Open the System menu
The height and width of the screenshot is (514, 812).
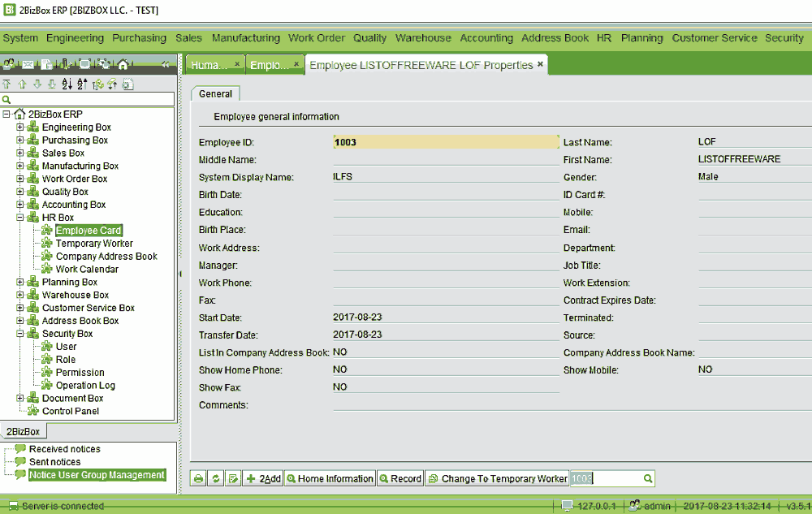point(21,38)
